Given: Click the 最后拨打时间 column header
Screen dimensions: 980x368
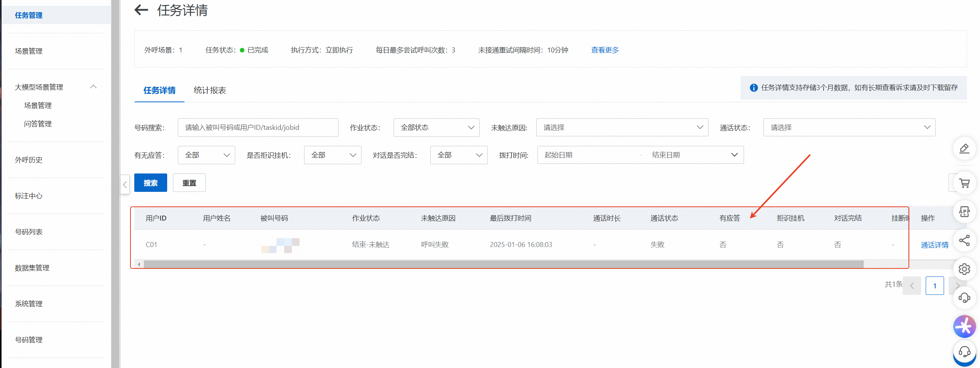Looking at the screenshot, I should [511, 218].
